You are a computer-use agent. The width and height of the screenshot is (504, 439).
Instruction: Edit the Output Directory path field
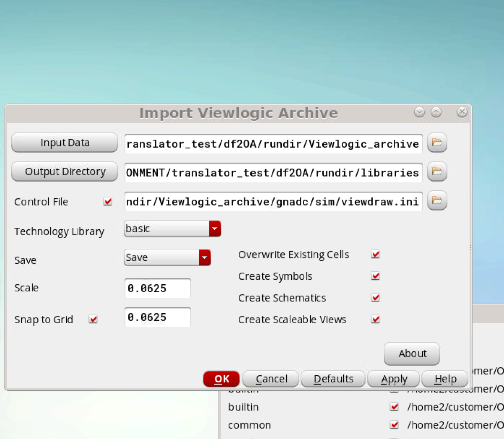tap(273, 173)
